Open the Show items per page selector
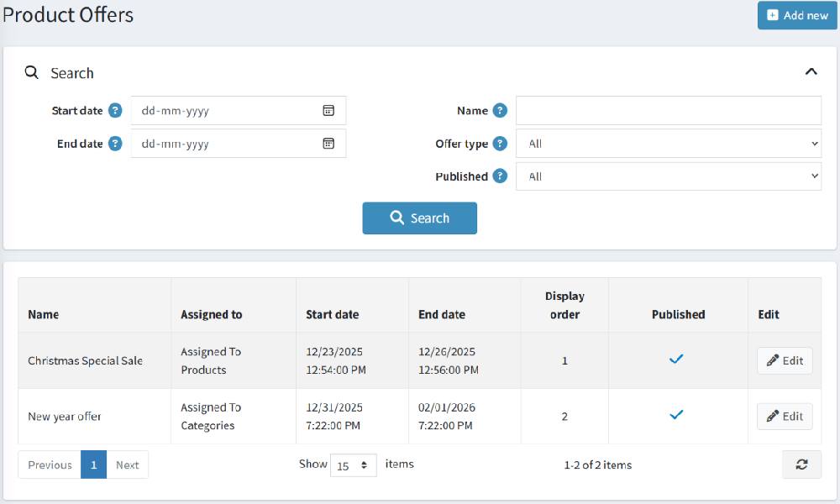This screenshot has width=840, height=504. click(x=353, y=465)
